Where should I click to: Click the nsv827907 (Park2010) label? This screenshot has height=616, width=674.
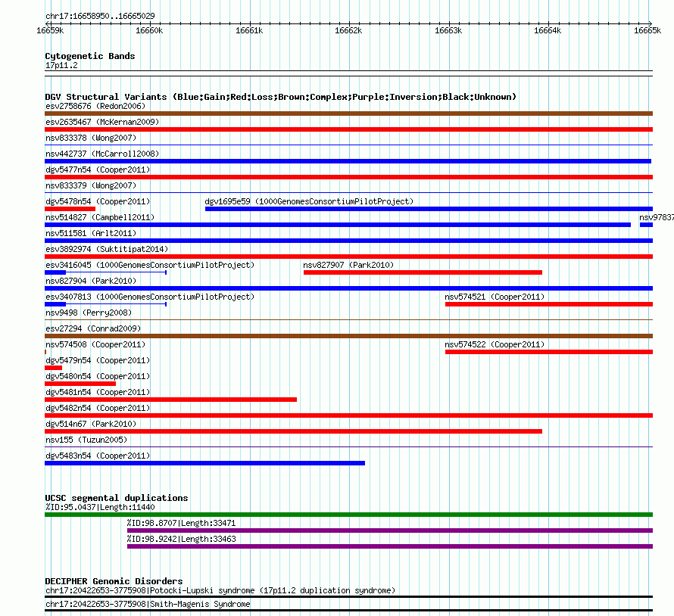[348, 265]
